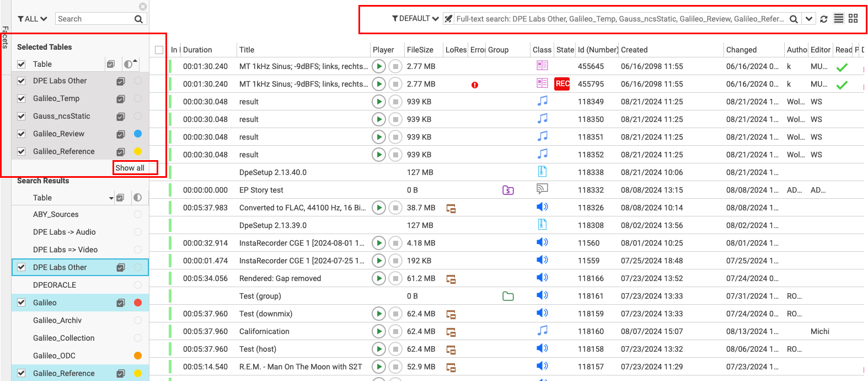Click the red error icon in row 455795
The height and width of the screenshot is (381, 868).
tap(475, 85)
